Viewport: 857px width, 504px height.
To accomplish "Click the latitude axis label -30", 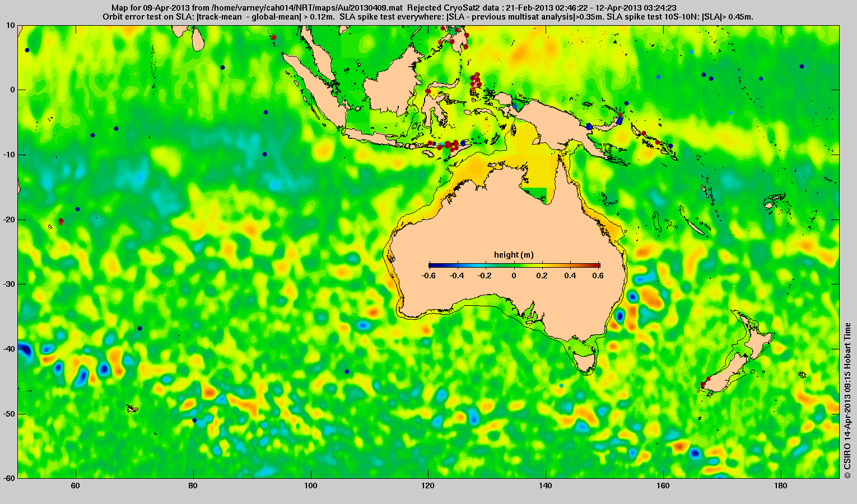I will coord(9,284).
